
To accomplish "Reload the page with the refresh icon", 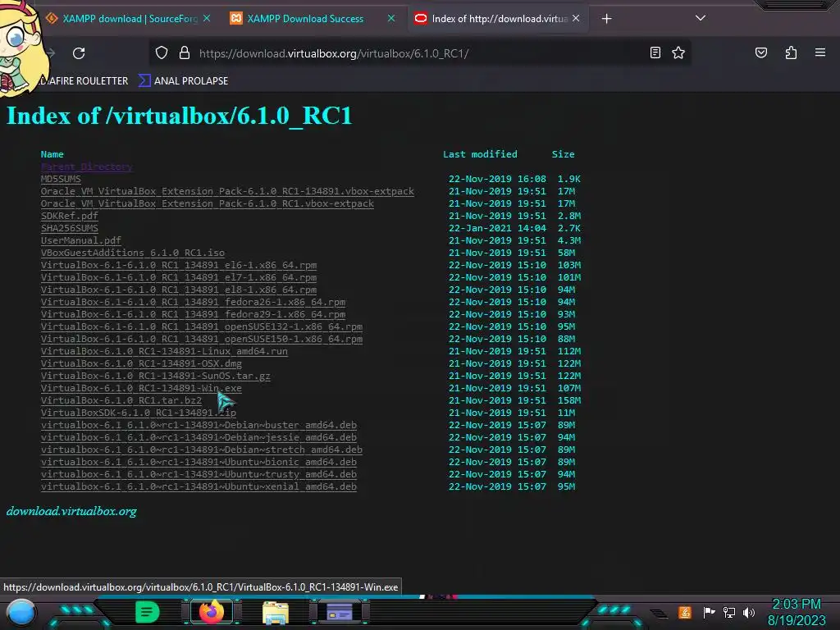I will click(x=79, y=53).
